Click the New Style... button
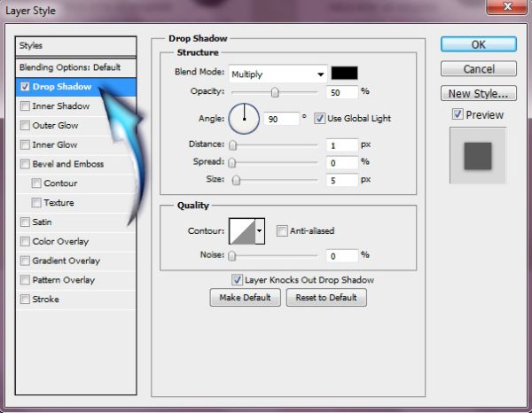 [479, 93]
